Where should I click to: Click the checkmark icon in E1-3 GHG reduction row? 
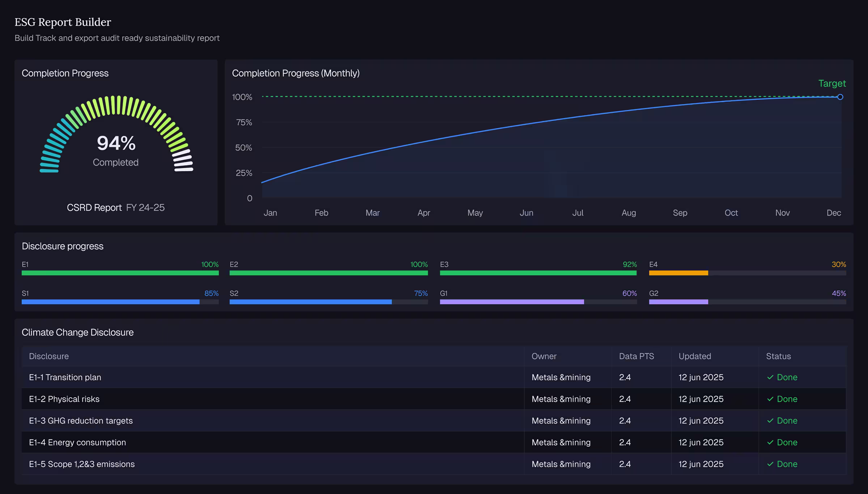770,421
